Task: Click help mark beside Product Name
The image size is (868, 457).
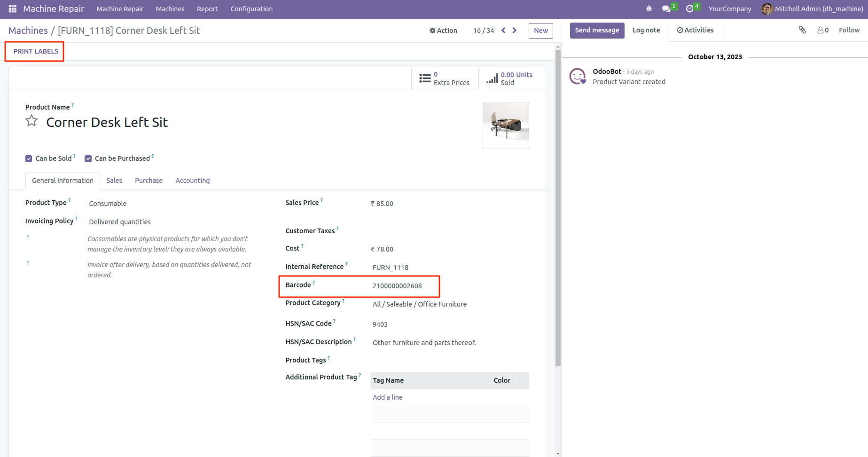Action: [72, 105]
